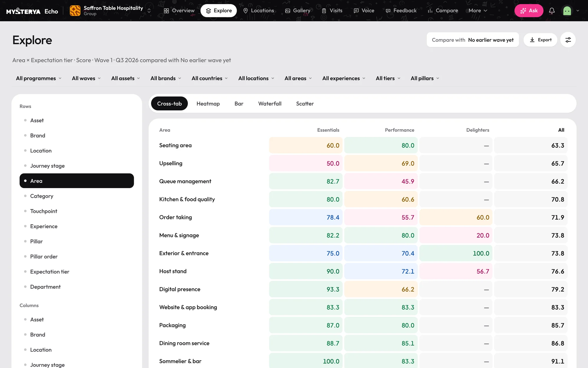Open the Gallery page
The image size is (588, 368).
pos(298,11)
